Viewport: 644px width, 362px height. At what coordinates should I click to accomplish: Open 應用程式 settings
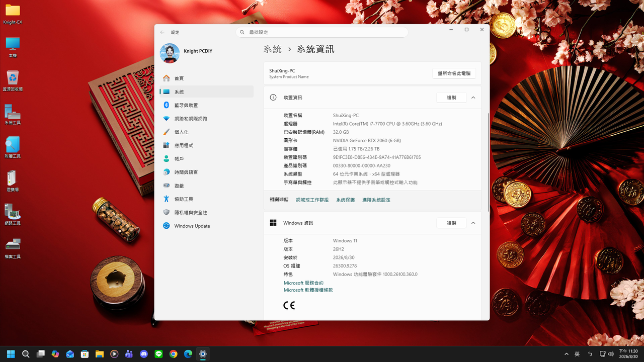[x=206, y=145]
